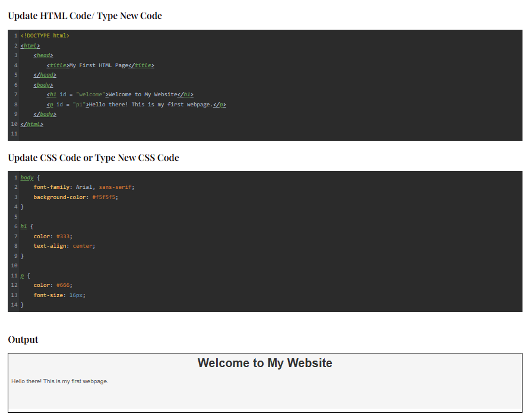Click the 'Welcome to My Website' output heading
Viewport: 532px width, 420px height.
(x=265, y=363)
